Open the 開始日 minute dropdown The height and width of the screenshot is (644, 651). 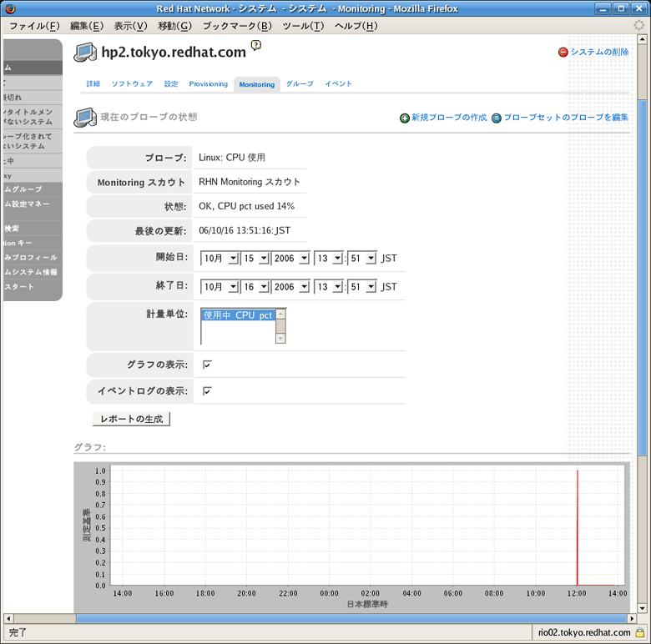pos(362,258)
